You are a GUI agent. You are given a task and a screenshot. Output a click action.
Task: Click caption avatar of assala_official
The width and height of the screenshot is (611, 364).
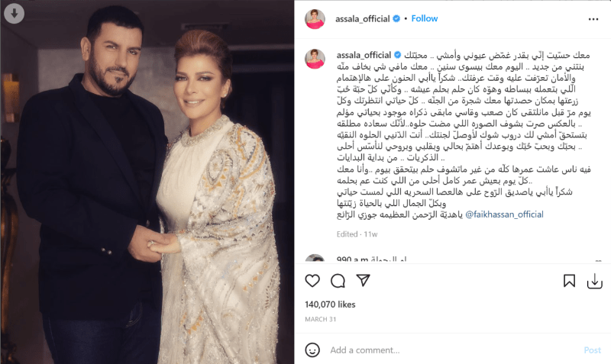tap(315, 59)
